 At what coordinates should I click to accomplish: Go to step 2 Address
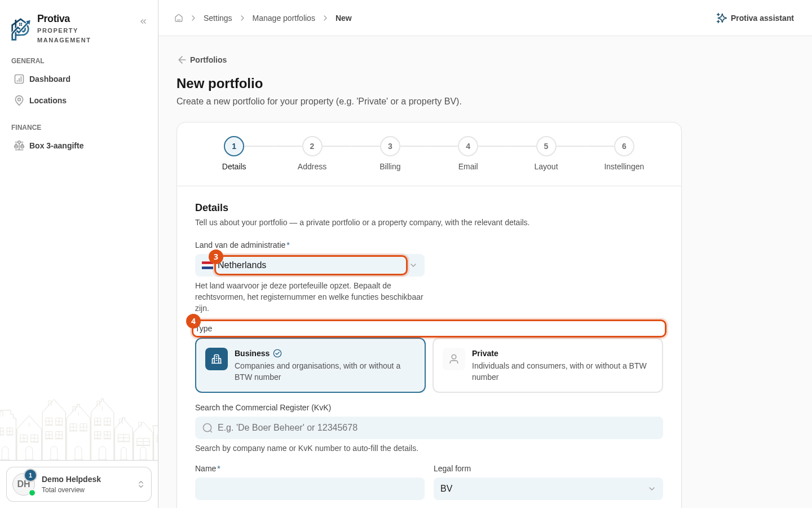click(x=312, y=146)
